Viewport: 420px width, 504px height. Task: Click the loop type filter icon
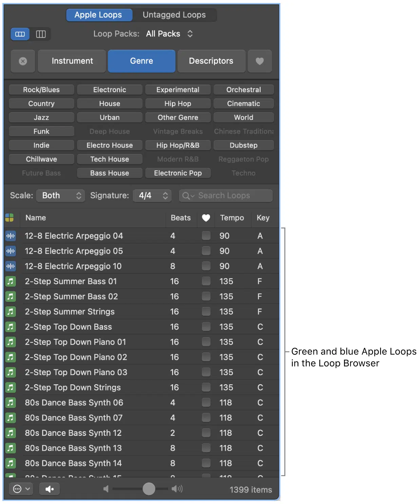pyautogui.click(x=9, y=218)
